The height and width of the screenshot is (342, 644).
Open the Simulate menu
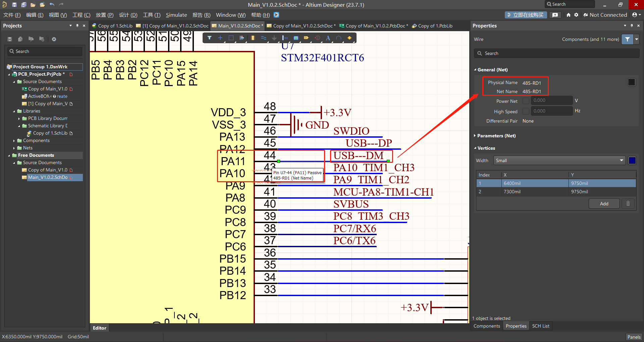pyautogui.click(x=176, y=15)
